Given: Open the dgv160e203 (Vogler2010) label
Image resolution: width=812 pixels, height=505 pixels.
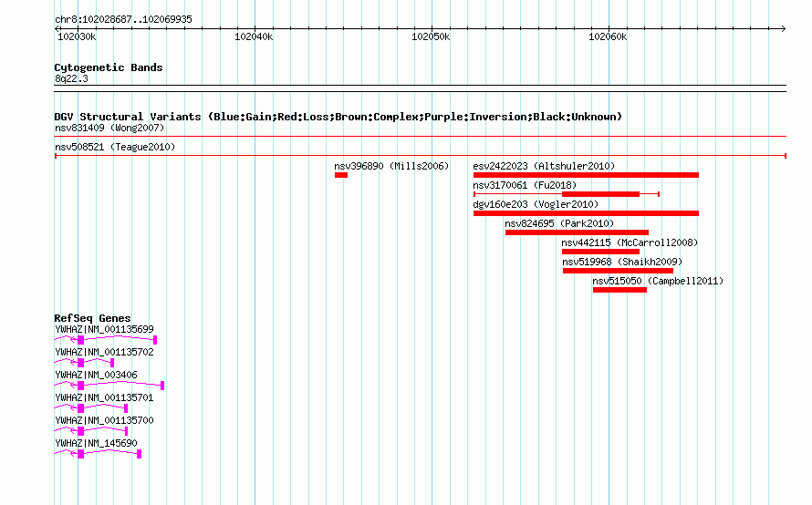Looking at the screenshot, I should click(x=536, y=204).
